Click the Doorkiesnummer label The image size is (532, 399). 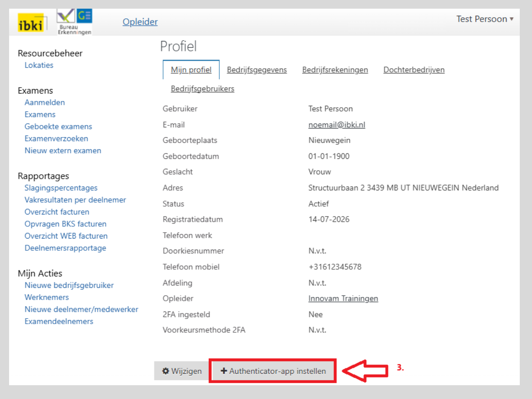193,251
